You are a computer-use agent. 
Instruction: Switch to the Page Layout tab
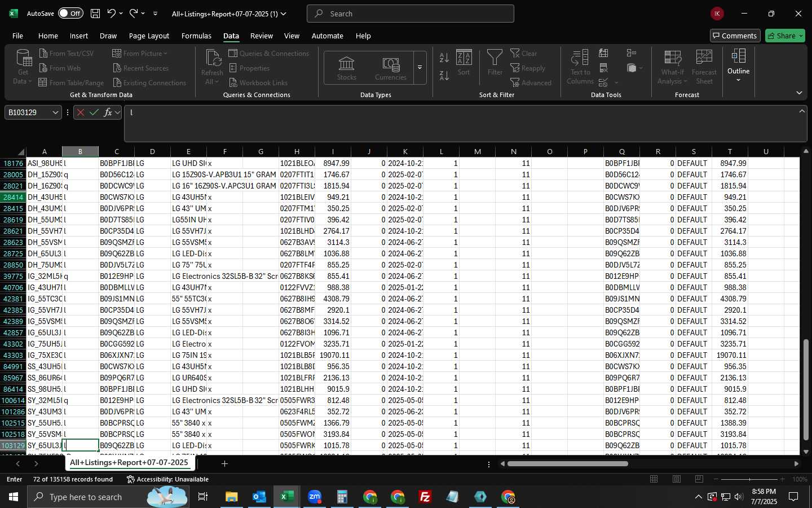pyautogui.click(x=149, y=36)
